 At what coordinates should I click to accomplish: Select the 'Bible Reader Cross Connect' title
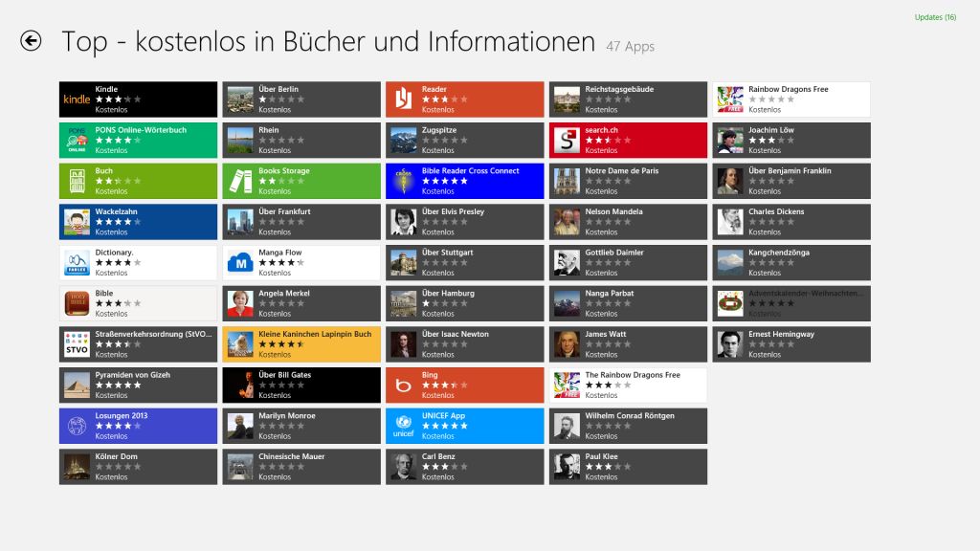470,170
